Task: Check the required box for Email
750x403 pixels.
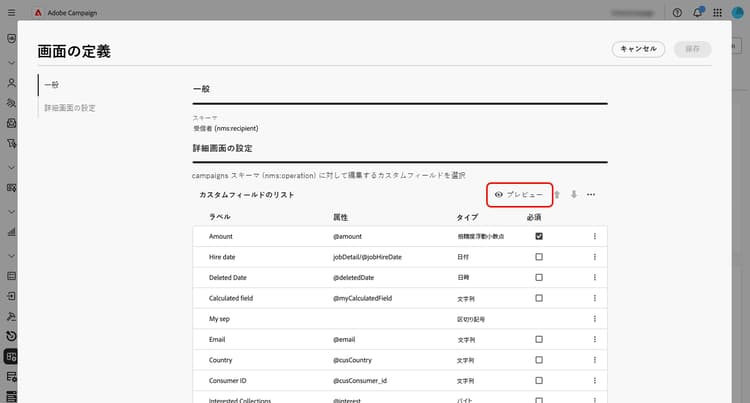Action: coord(539,339)
